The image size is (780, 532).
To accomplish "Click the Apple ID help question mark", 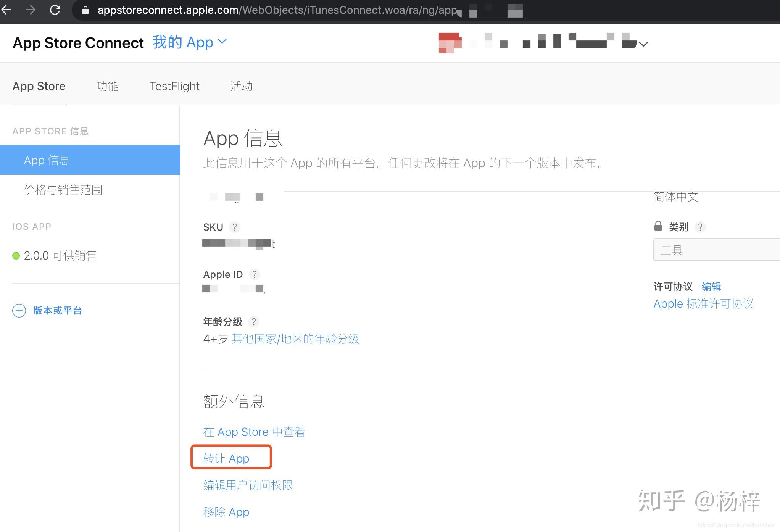I will (x=254, y=274).
